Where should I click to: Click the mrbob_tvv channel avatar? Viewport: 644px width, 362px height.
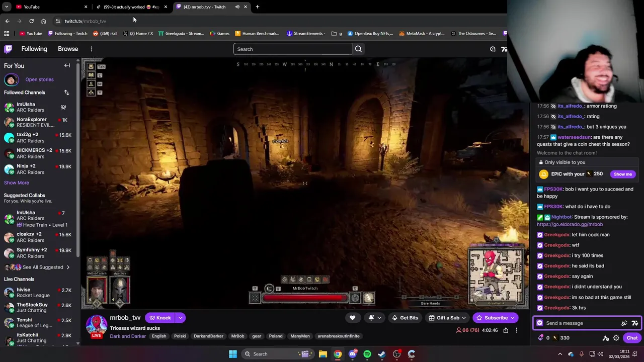(96, 326)
